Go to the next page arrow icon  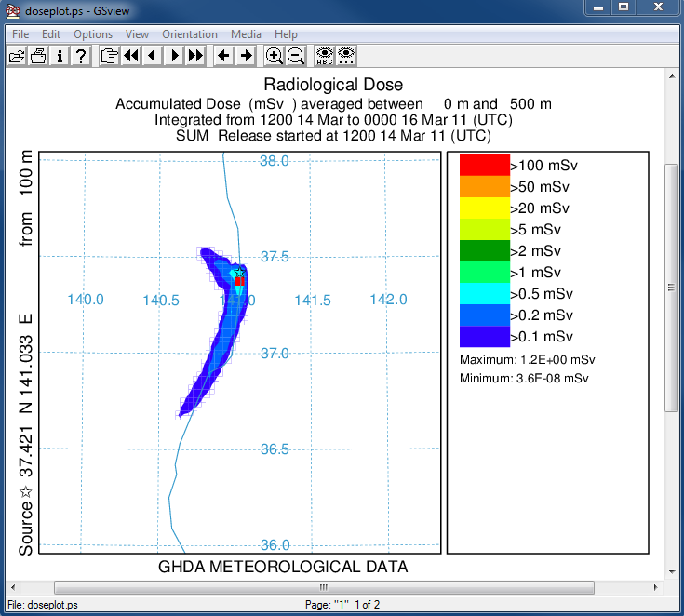[x=174, y=56]
